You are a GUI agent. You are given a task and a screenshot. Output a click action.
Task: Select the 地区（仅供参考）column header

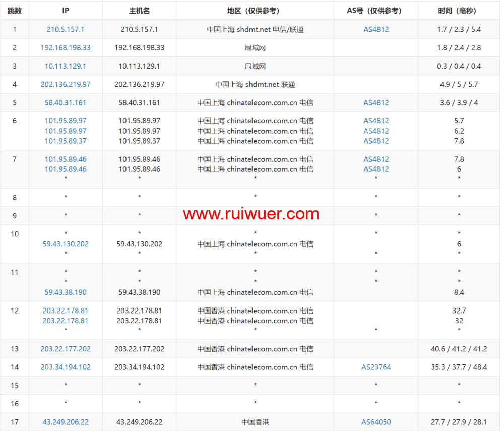coord(255,11)
